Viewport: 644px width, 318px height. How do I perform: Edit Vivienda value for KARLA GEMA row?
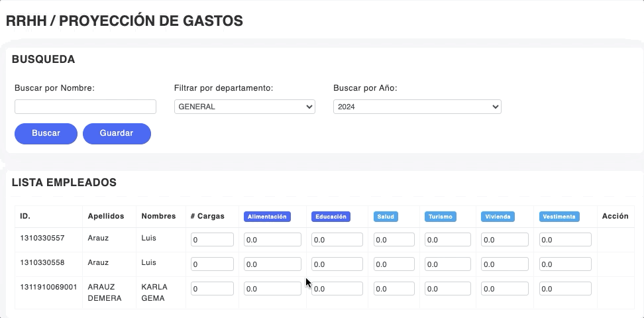tap(504, 289)
